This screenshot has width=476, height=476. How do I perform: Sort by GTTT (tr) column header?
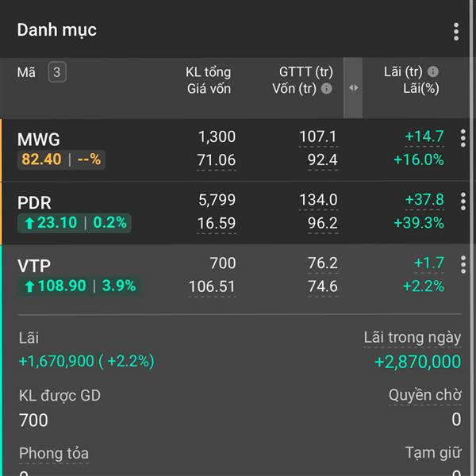pyautogui.click(x=305, y=72)
